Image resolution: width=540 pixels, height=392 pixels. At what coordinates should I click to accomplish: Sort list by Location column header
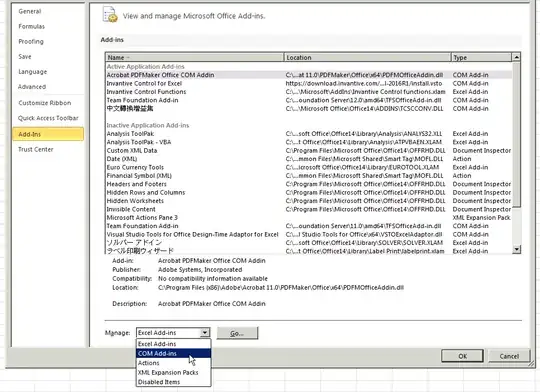367,58
